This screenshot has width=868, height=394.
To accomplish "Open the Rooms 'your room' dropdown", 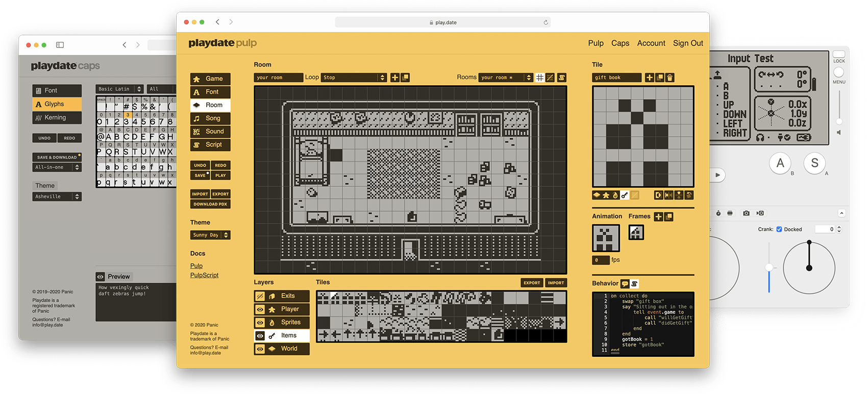I will click(x=506, y=78).
